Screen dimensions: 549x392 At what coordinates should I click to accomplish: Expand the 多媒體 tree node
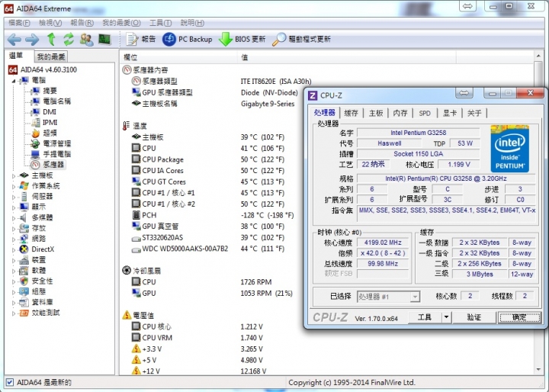coord(14,218)
